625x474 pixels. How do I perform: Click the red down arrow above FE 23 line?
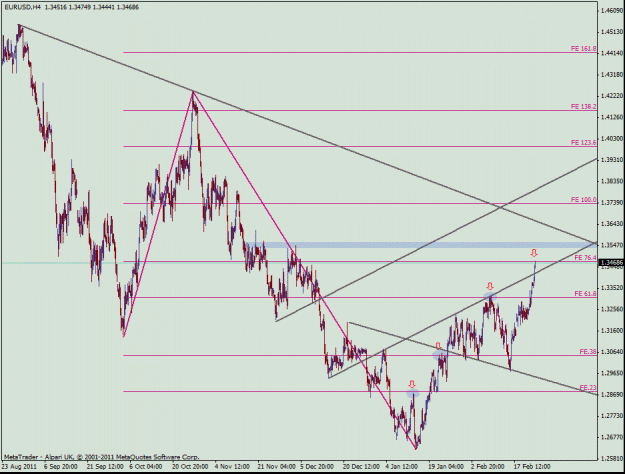[x=412, y=384]
